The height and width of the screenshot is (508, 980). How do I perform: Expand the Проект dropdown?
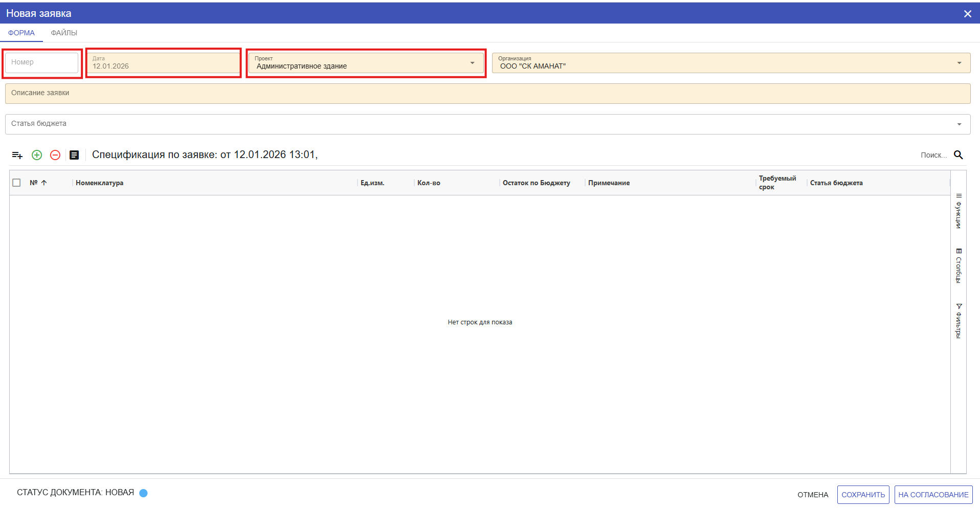point(472,63)
